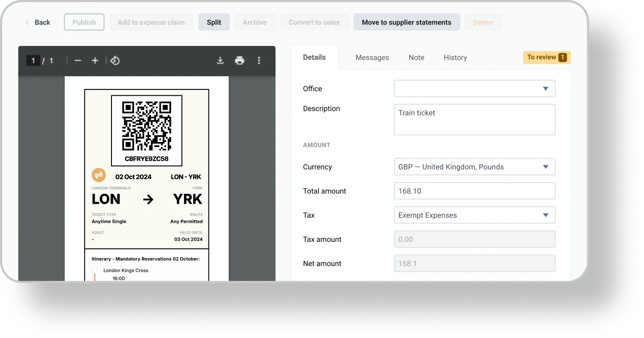The width and height of the screenshot is (644, 338).
Task: Print the document via the printer icon
Action: (240, 61)
